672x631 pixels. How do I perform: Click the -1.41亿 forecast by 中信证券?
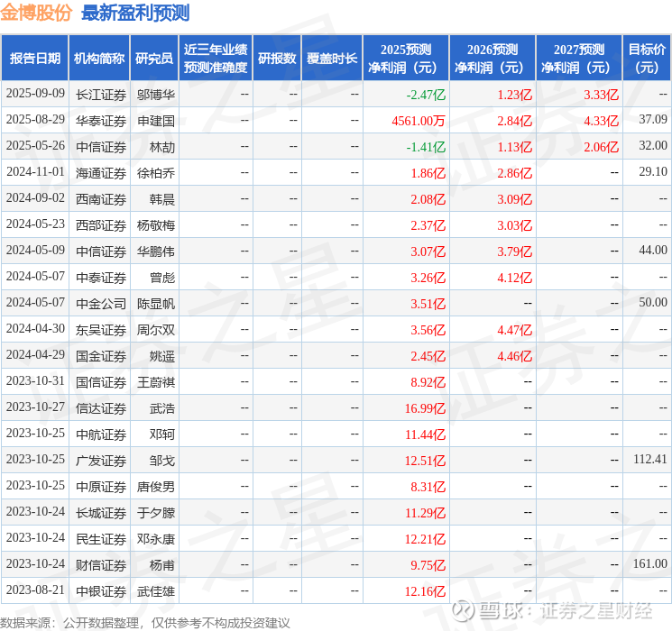426,147
